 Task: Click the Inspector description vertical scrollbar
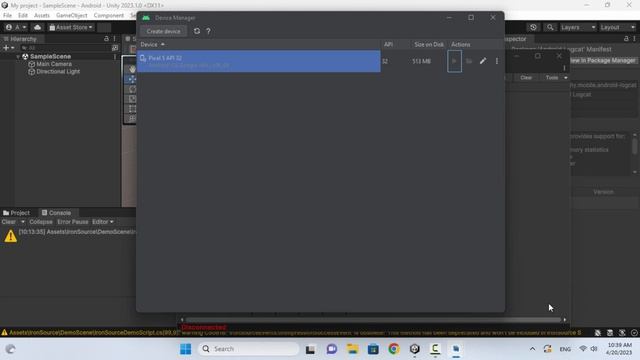point(635,153)
